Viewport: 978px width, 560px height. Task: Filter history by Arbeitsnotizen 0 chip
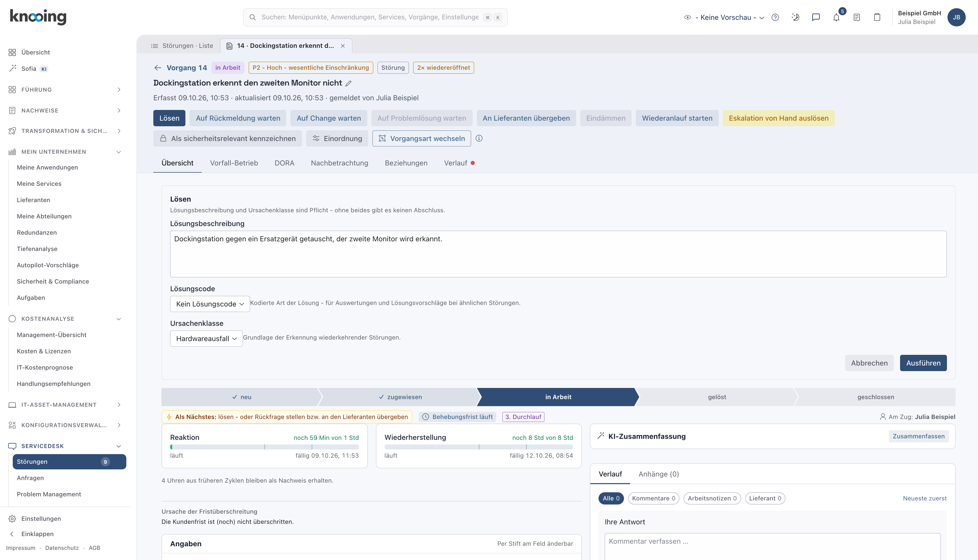point(712,498)
